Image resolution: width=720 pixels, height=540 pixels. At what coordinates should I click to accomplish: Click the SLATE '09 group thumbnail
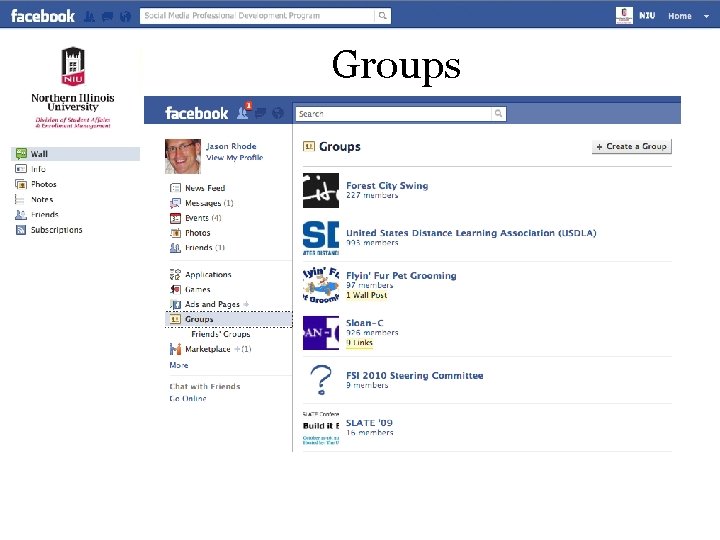pyautogui.click(x=321, y=428)
